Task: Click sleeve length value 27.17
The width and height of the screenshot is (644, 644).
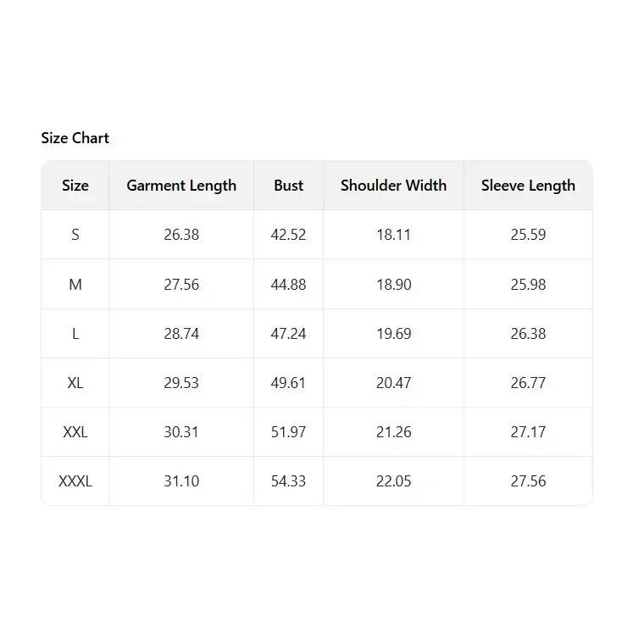Action: (x=528, y=432)
